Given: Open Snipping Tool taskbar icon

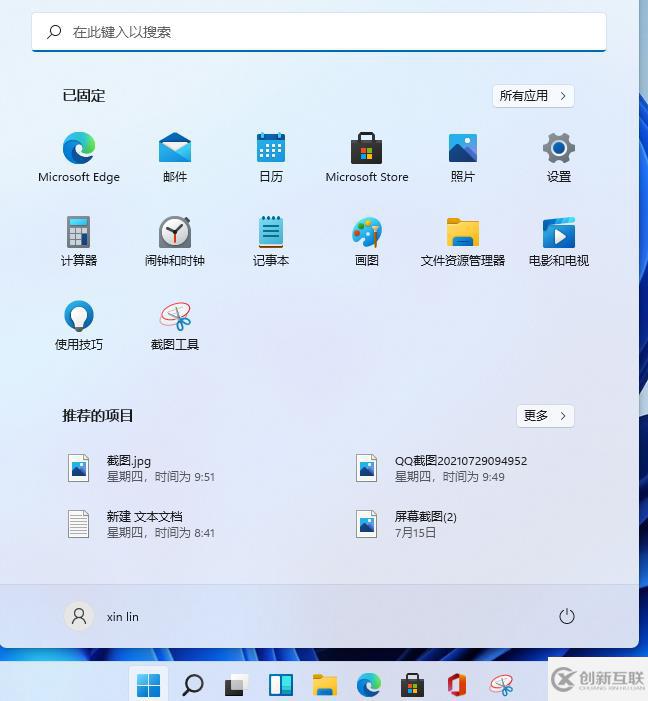Looking at the screenshot, I should click(x=501, y=685).
